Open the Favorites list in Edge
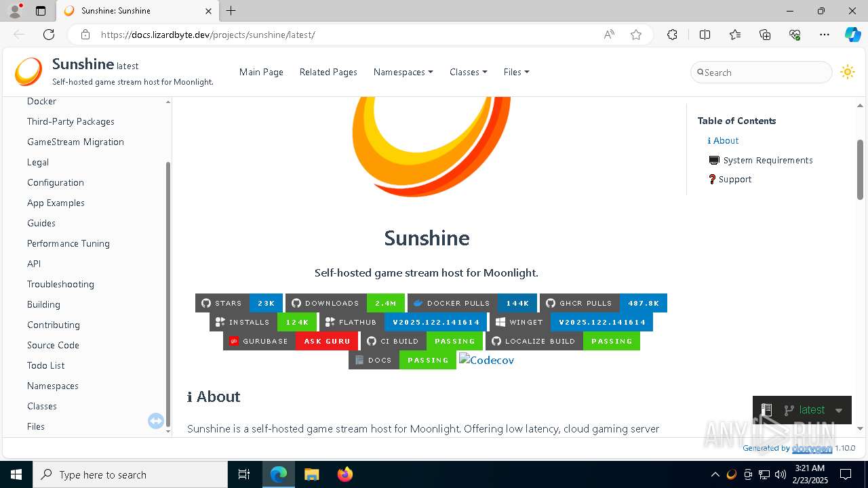The width and height of the screenshot is (868, 488). pos(735,35)
